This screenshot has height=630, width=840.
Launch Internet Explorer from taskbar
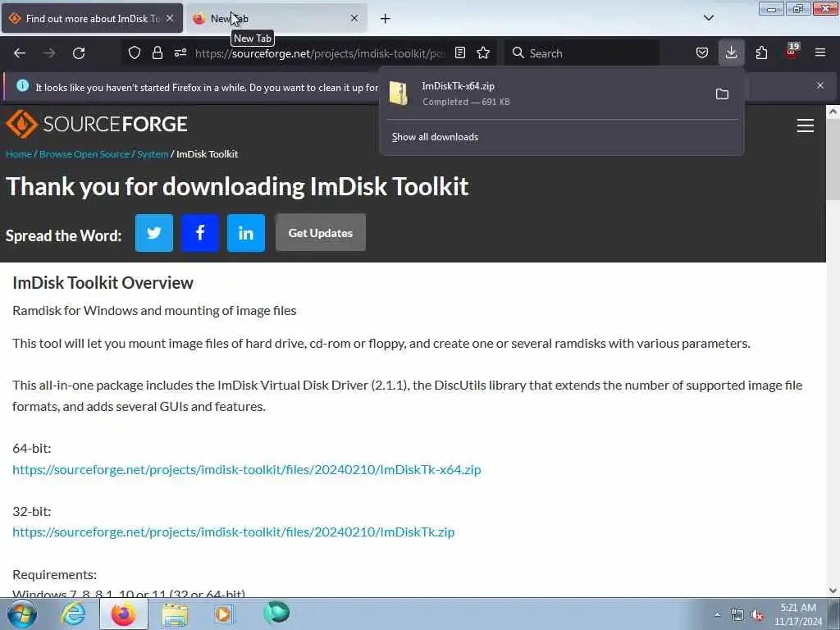(73, 614)
